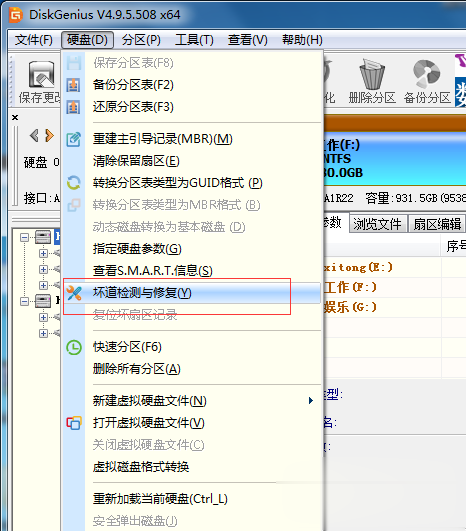Open the 工具(T) menu
466x531 pixels.
(194, 40)
